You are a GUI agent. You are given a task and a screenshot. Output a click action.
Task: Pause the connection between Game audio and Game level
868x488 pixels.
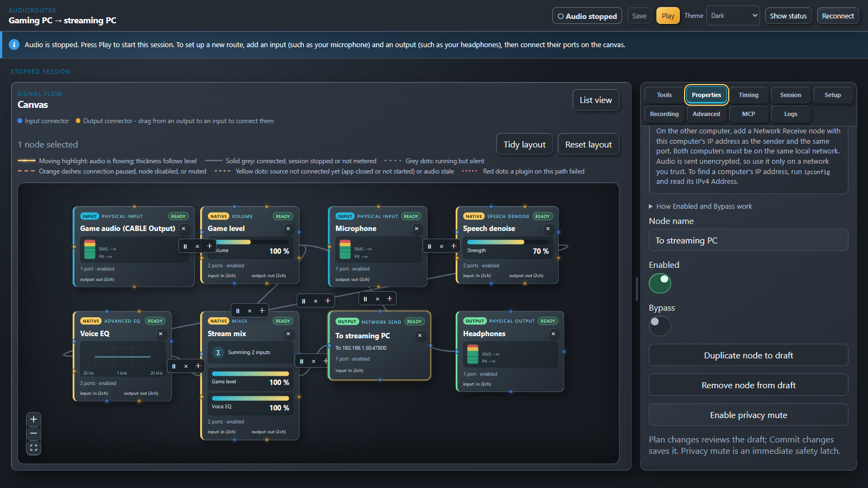pos(185,246)
